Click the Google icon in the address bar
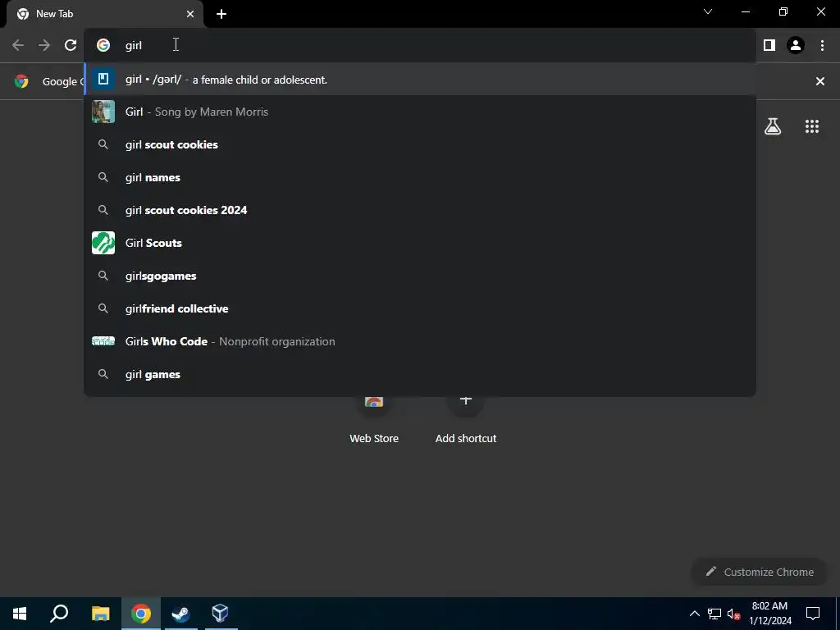This screenshot has width=840, height=630. coord(103,46)
